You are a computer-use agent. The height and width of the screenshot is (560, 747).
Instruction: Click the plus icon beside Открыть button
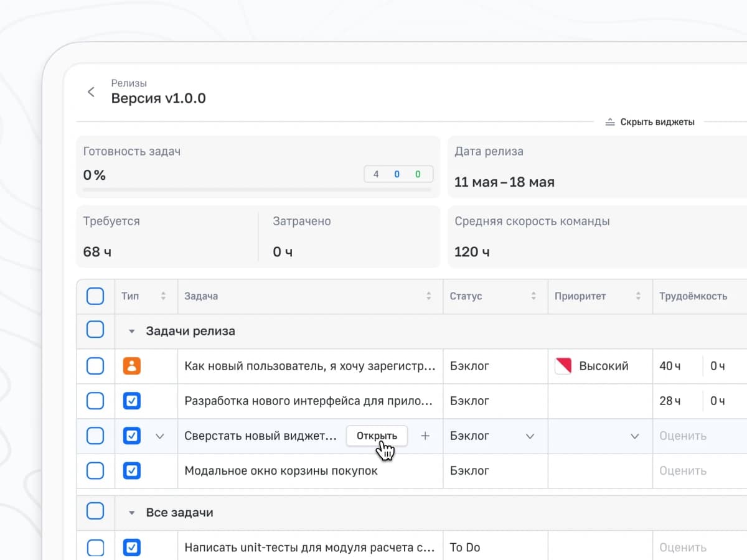click(425, 436)
